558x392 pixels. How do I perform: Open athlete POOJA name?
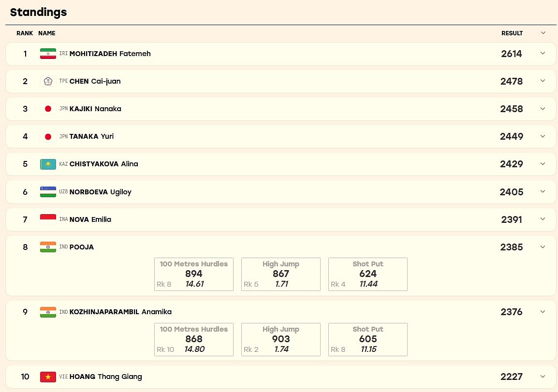[x=82, y=247]
